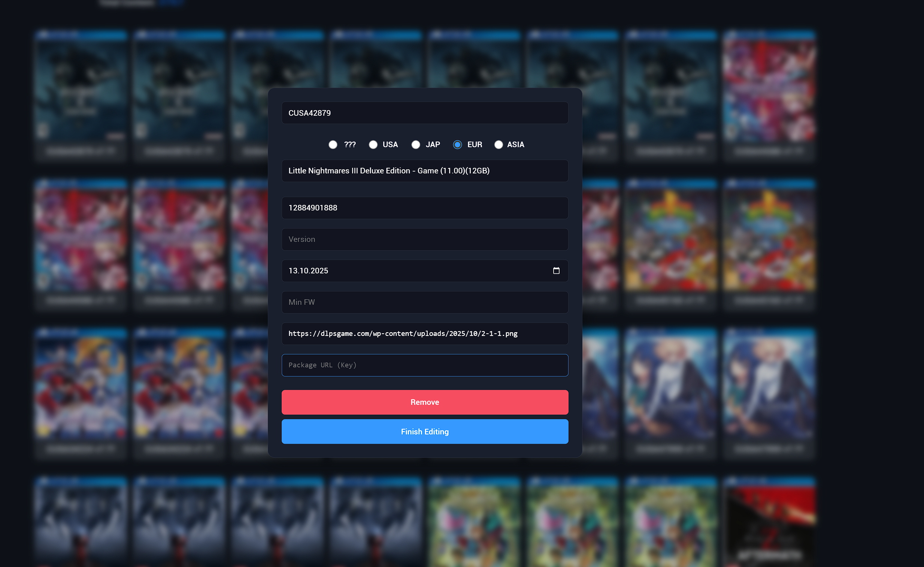924x567 pixels.
Task: Focus the Min FW input field
Action: coord(424,302)
